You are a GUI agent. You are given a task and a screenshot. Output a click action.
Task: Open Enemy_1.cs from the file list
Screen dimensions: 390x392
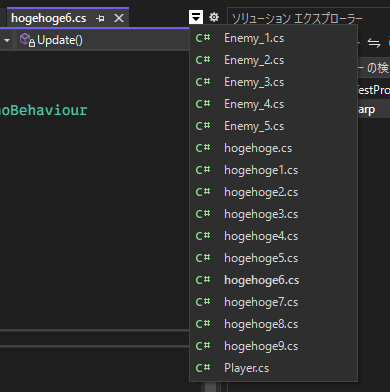coord(273,38)
